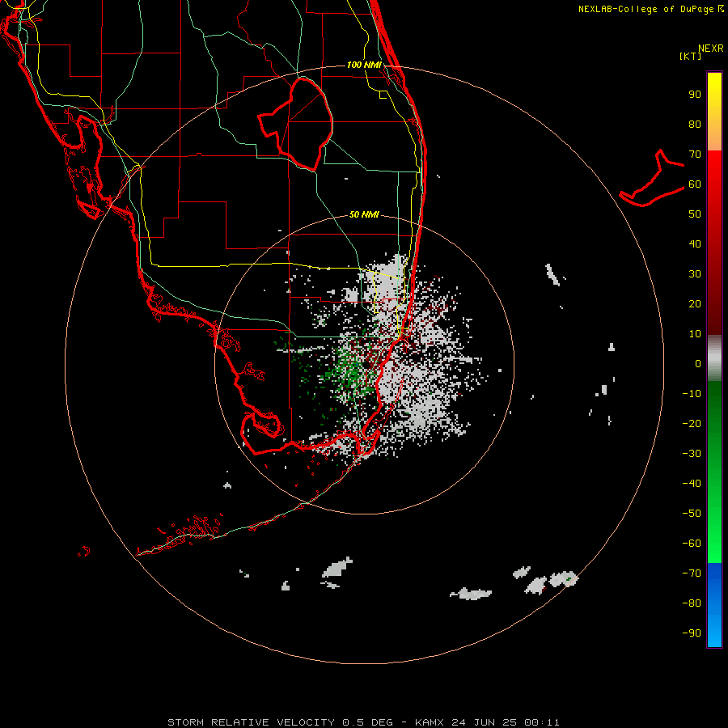Click the gray zero-velocity segment of color bar
This screenshot has height=728, width=728.
coord(714,358)
